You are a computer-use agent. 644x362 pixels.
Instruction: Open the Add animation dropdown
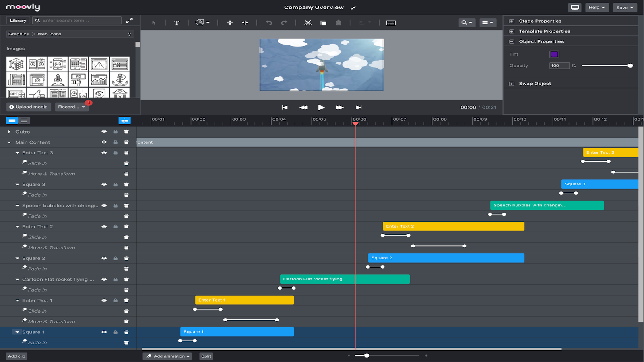pos(167,356)
